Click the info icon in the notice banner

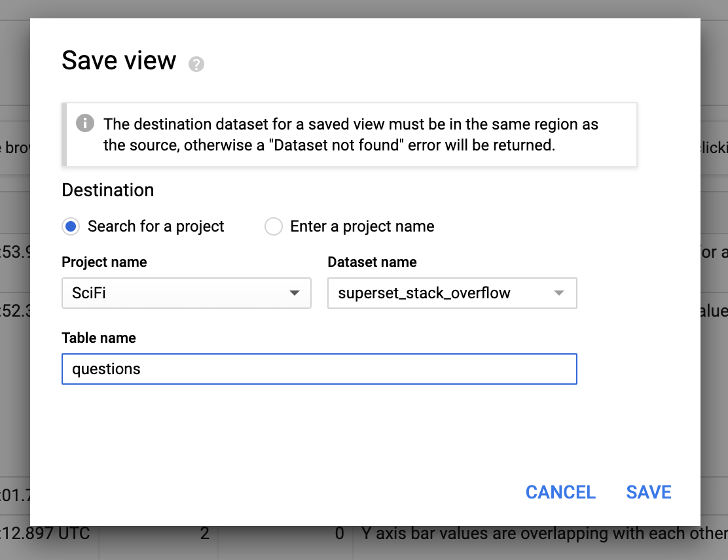click(x=84, y=123)
